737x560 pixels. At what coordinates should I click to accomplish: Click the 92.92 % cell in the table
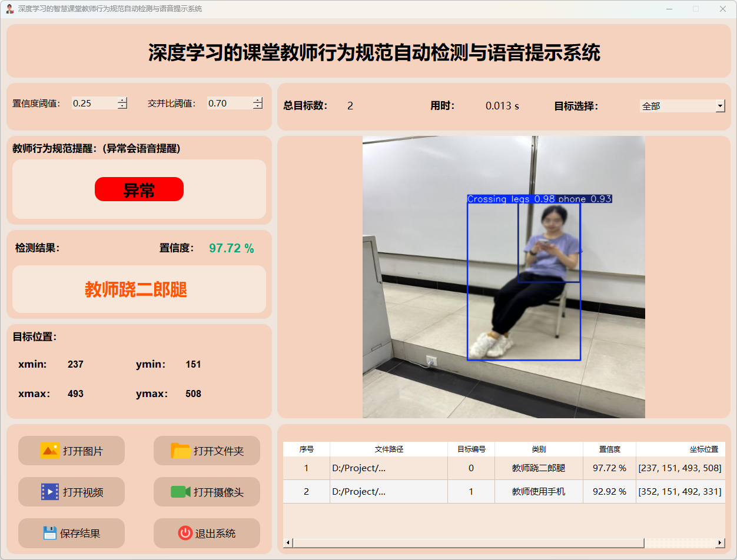click(609, 492)
